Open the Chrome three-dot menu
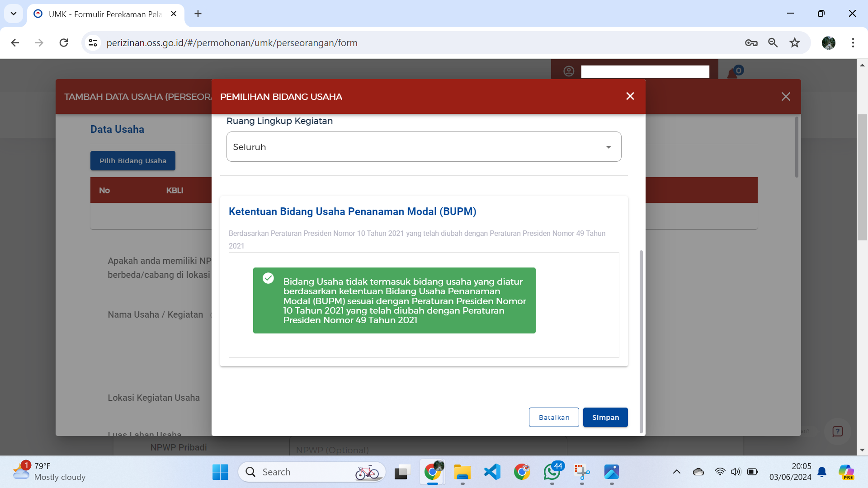Image resolution: width=868 pixels, height=488 pixels. [853, 43]
